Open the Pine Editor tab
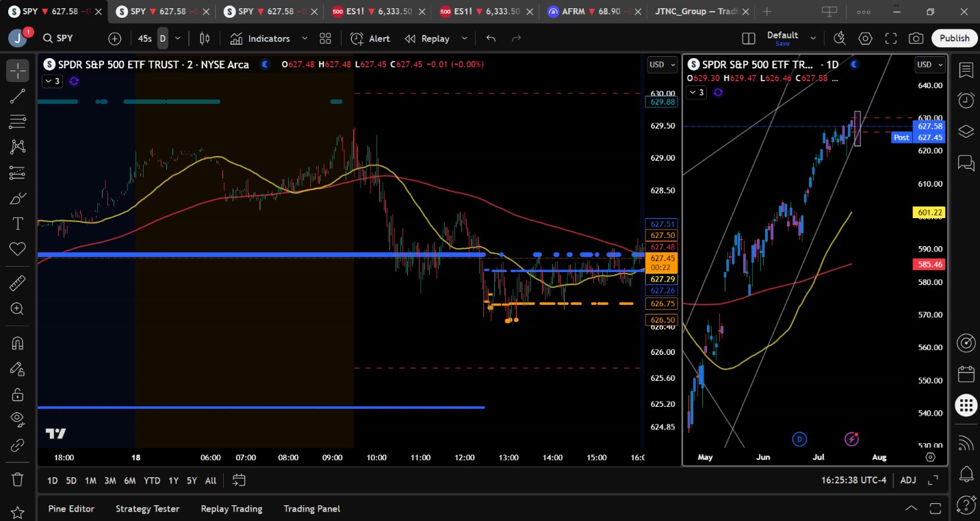 [x=71, y=509]
